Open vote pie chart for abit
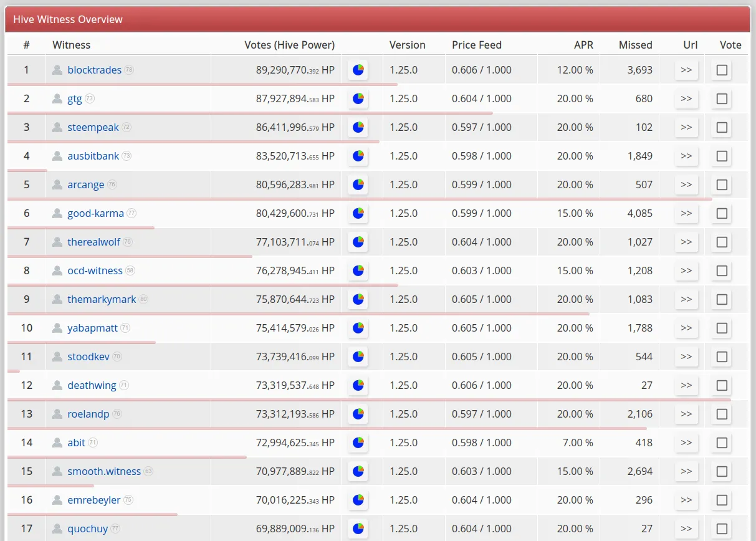This screenshot has width=756, height=541. 358,443
